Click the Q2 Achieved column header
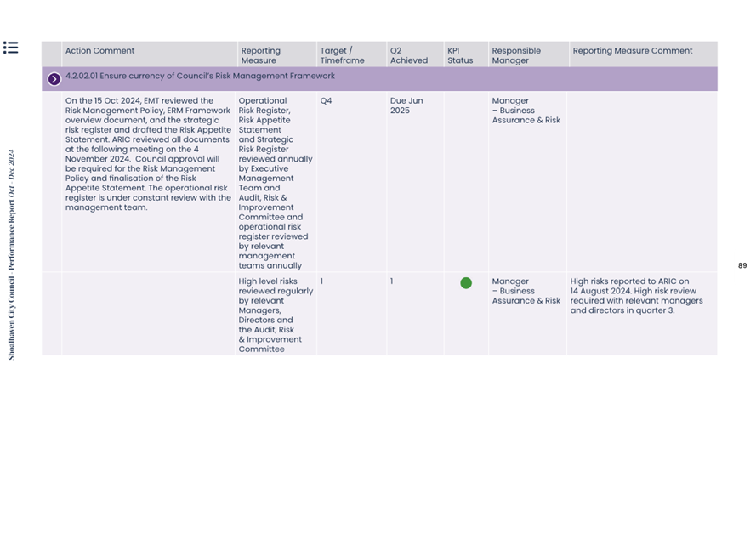This screenshot has width=756, height=534. point(408,55)
